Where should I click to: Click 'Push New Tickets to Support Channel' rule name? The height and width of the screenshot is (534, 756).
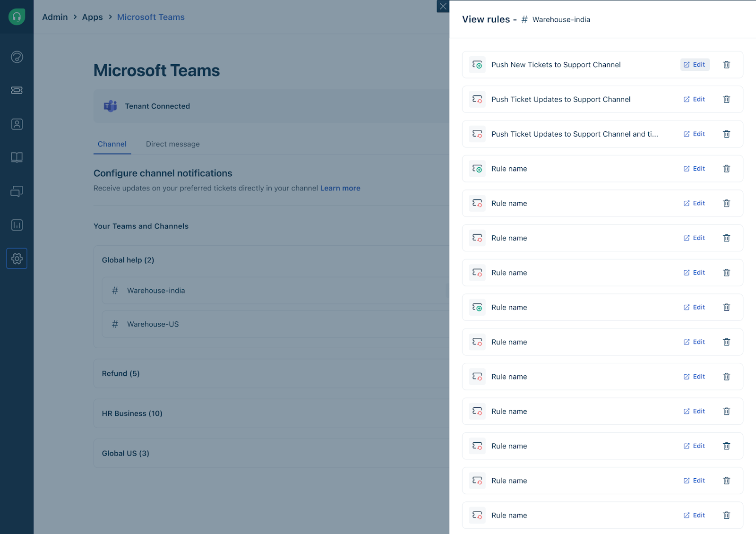(x=556, y=65)
